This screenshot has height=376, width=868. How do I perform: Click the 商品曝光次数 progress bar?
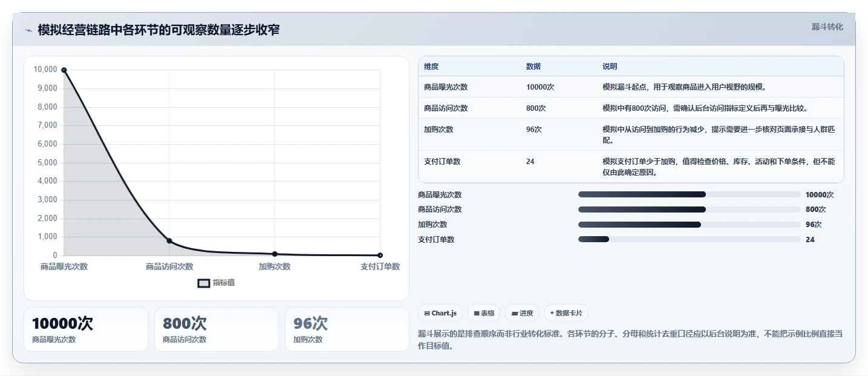click(x=690, y=194)
